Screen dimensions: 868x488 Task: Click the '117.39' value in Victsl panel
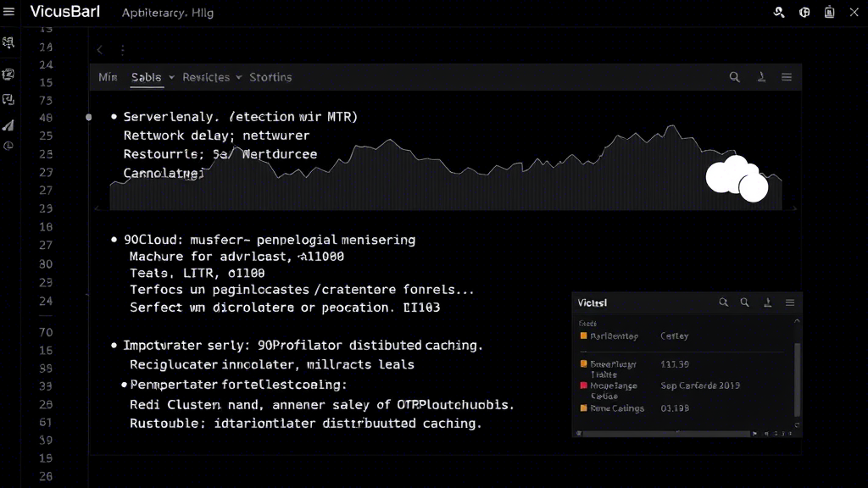coord(675,364)
